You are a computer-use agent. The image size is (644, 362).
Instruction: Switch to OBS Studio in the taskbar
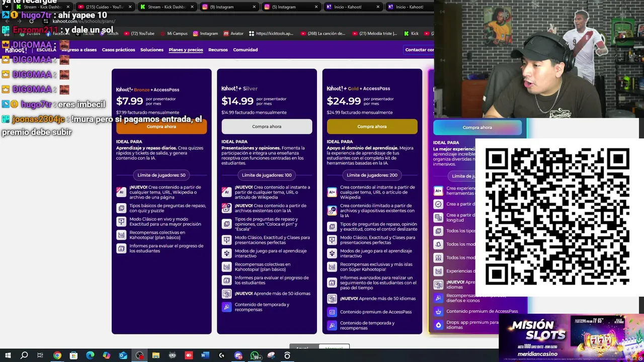139,355
